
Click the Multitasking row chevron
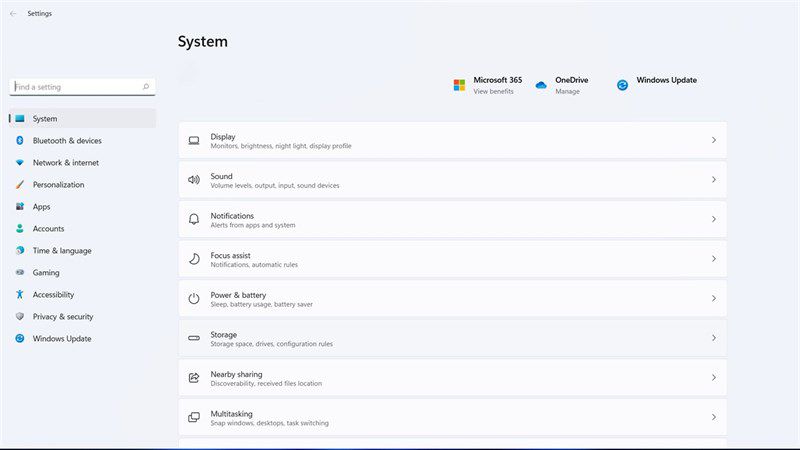coord(714,417)
